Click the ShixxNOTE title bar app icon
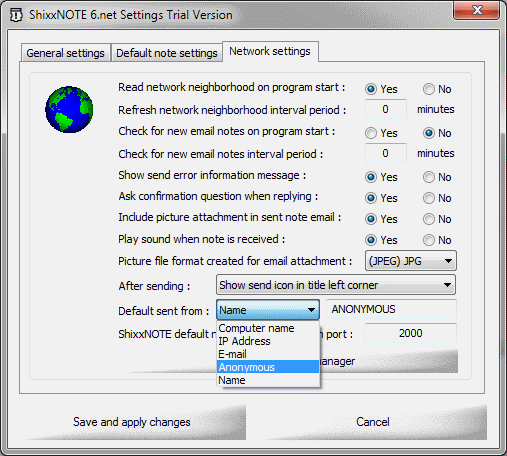Viewport: 507px width, 456px height. click(16, 15)
